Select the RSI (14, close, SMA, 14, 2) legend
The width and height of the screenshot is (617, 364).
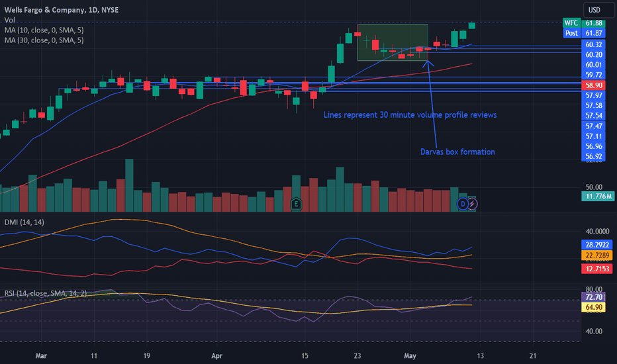coord(46,293)
